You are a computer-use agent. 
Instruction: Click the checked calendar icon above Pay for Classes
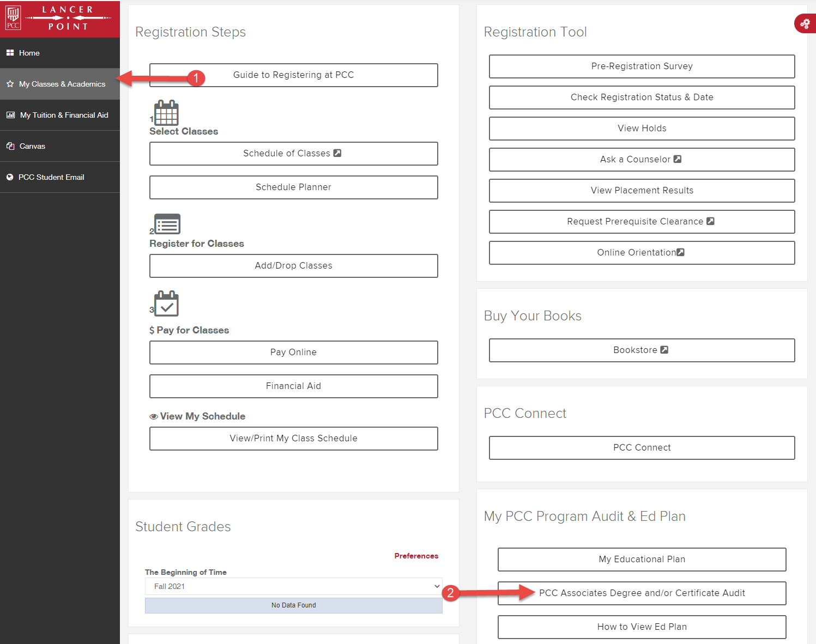point(166,303)
